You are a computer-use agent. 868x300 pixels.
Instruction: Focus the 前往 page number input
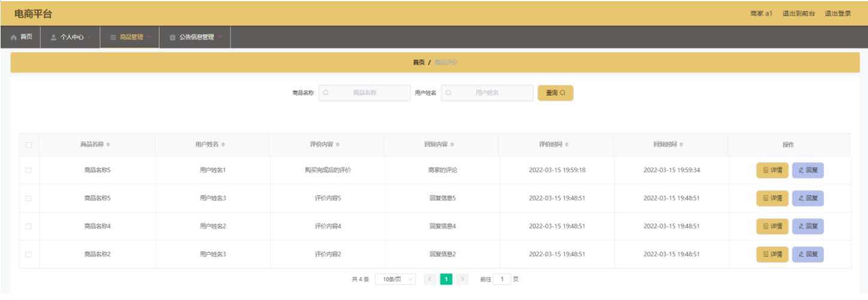pos(502,279)
